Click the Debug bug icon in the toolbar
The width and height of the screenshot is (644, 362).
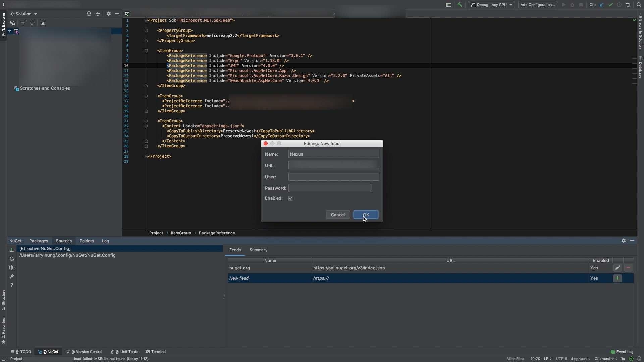point(572,5)
